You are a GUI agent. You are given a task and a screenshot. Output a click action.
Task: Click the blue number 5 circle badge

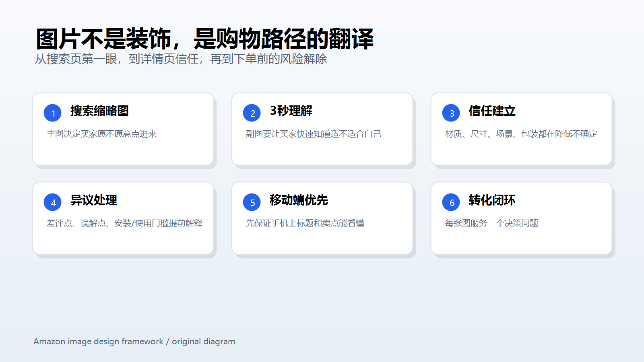pyautogui.click(x=252, y=202)
